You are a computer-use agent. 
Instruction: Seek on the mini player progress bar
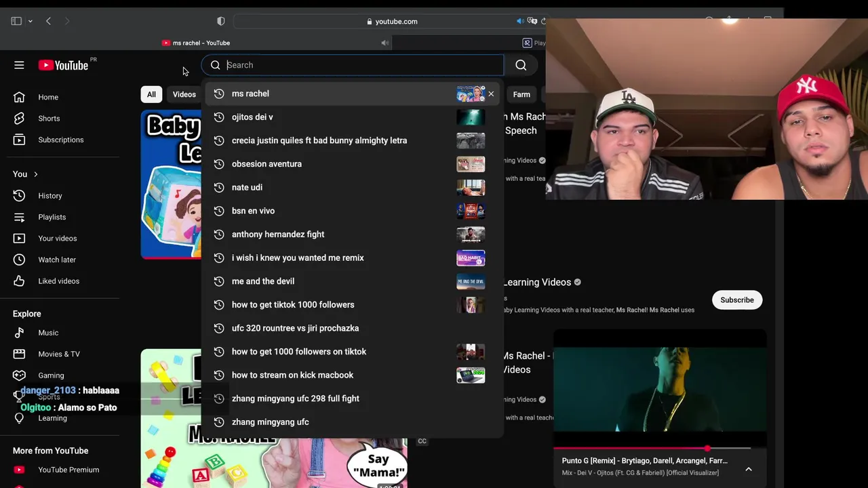(660, 449)
